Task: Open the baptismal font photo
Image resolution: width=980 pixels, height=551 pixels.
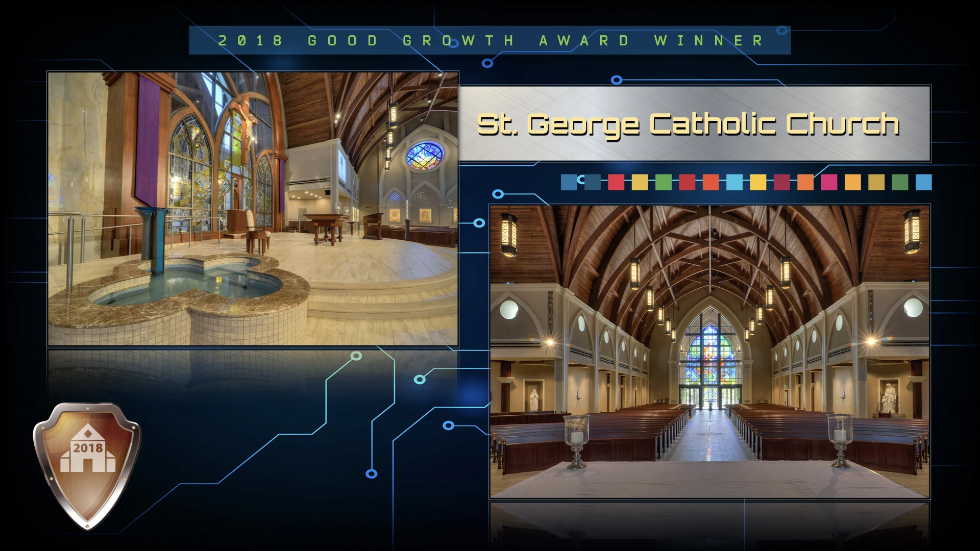Action: pyautogui.click(x=253, y=209)
